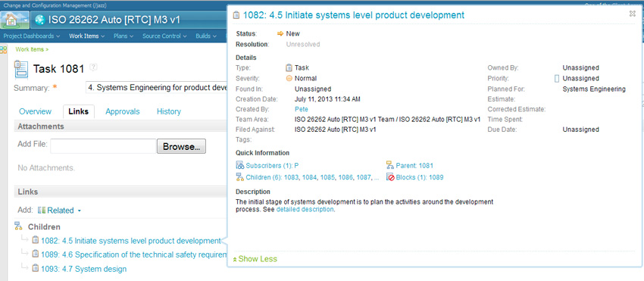Click the Priority unassigned icon

click(x=557, y=78)
